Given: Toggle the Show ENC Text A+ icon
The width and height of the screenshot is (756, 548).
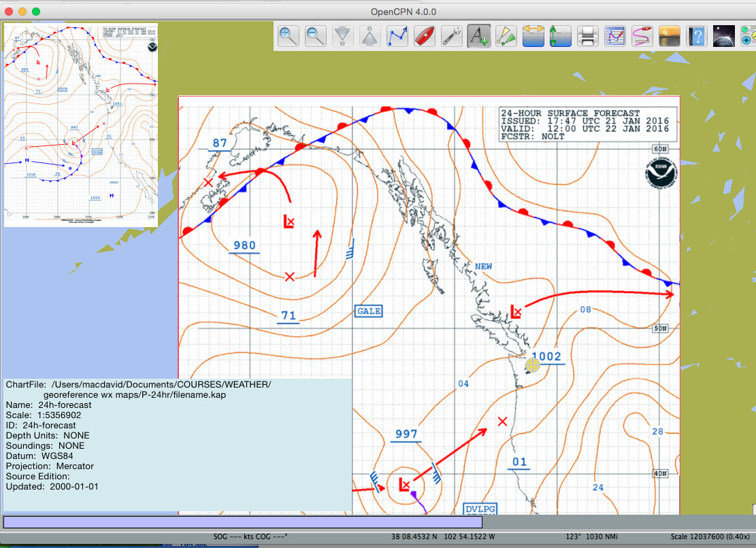Looking at the screenshot, I should coord(479,36).
